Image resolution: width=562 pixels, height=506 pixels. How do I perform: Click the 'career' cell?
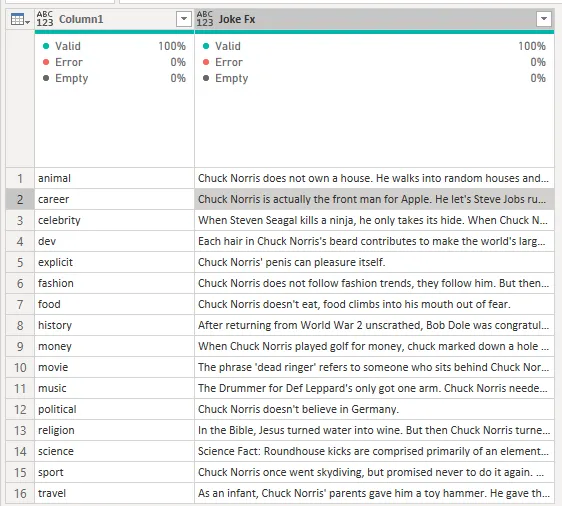click(114, 199)
